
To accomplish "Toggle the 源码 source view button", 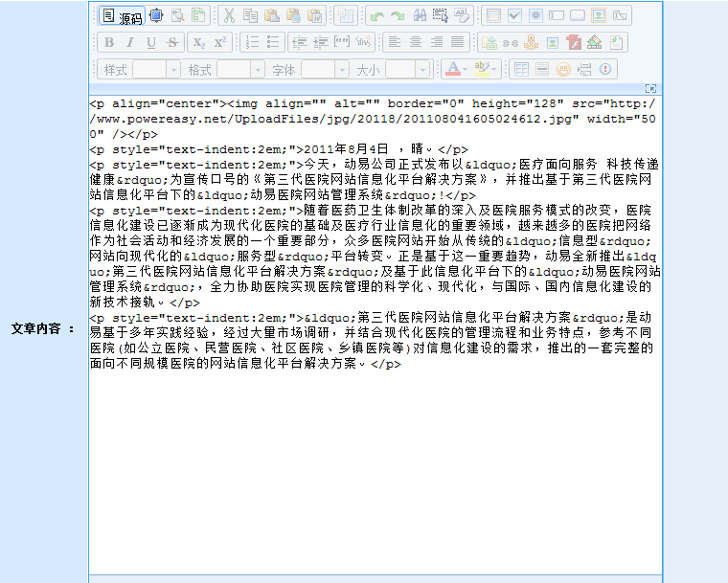I will (122, 16).
